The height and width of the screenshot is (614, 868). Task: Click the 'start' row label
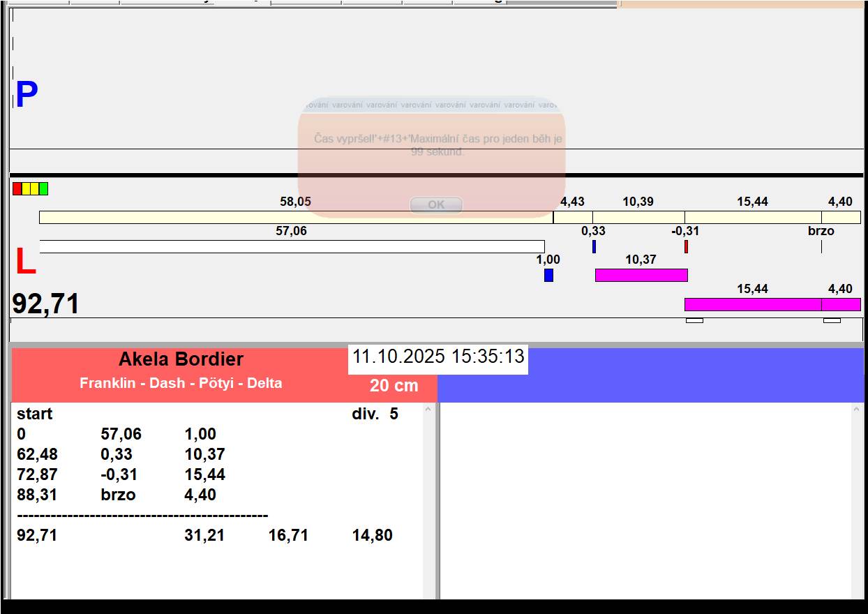pyautogui.click(x=35, y=414)
